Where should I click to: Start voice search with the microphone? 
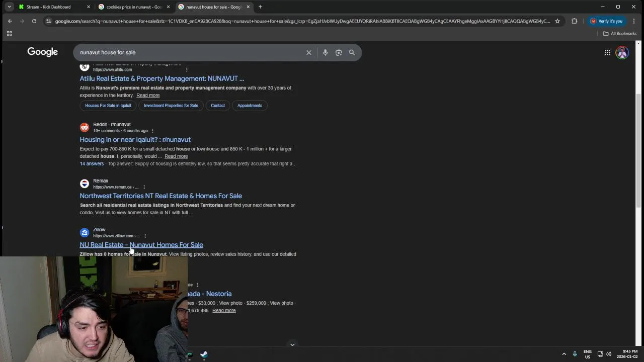(x=325, y=52)
